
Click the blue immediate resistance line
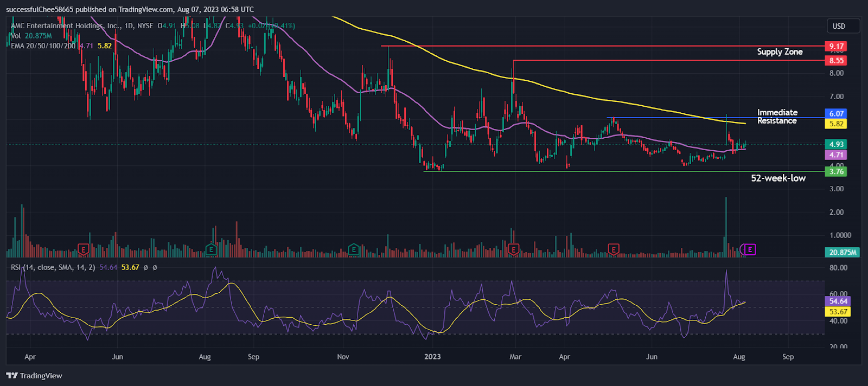click(x=716, y=118)
